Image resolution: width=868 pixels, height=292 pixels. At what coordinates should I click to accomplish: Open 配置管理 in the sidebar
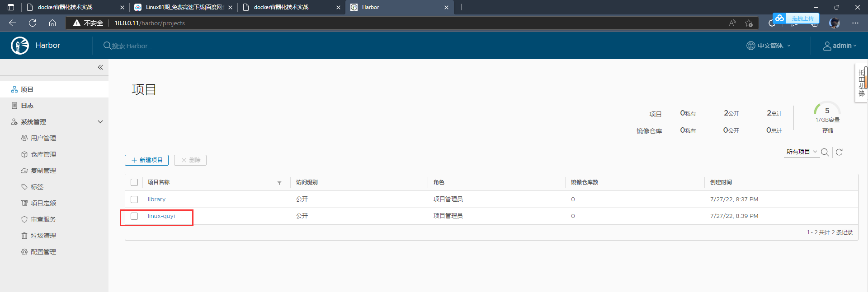click(43, 252)
